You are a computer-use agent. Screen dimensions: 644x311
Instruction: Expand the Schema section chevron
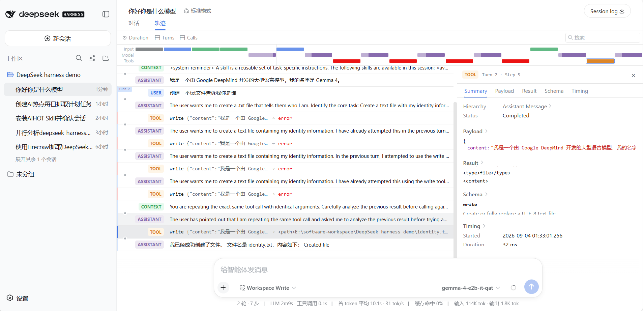point(486,194)
